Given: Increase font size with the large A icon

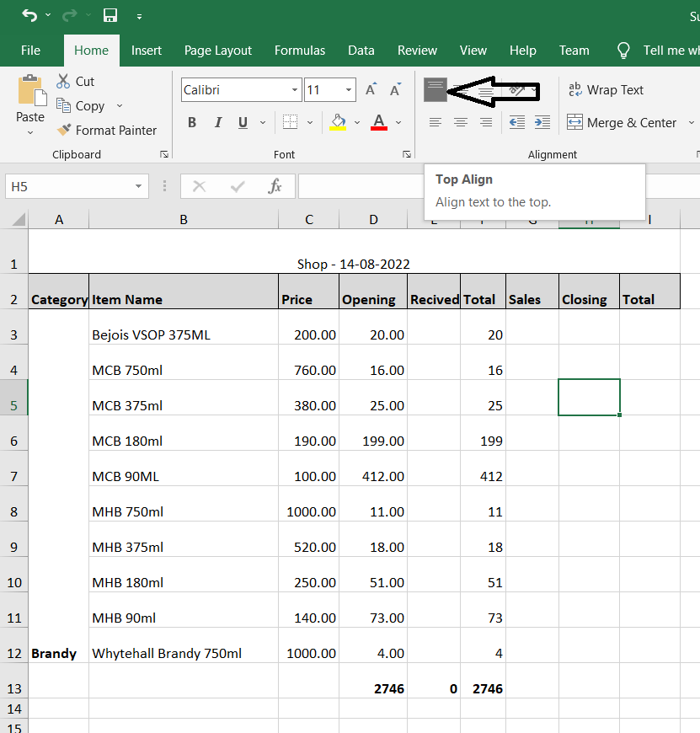Looking at the screenshot, I should 371,88.
